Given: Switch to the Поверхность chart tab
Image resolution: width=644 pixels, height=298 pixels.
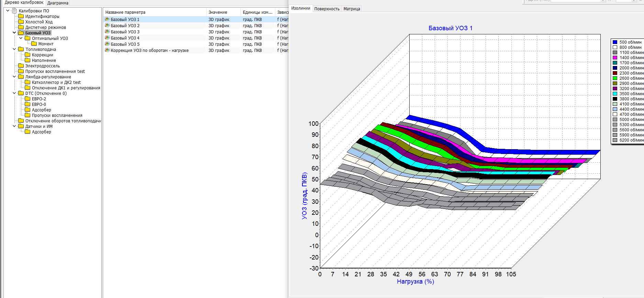Looking at the screenshot, I should (x=326, y=9).
